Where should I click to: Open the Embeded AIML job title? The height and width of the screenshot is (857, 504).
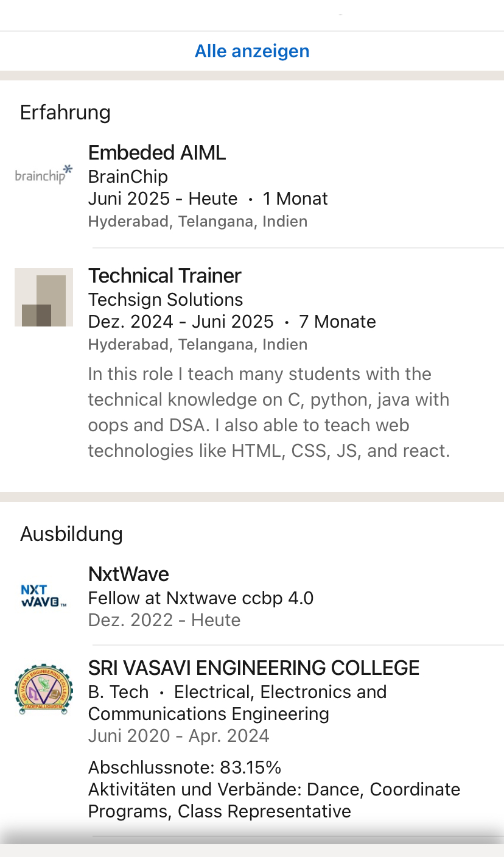point(157,153)
